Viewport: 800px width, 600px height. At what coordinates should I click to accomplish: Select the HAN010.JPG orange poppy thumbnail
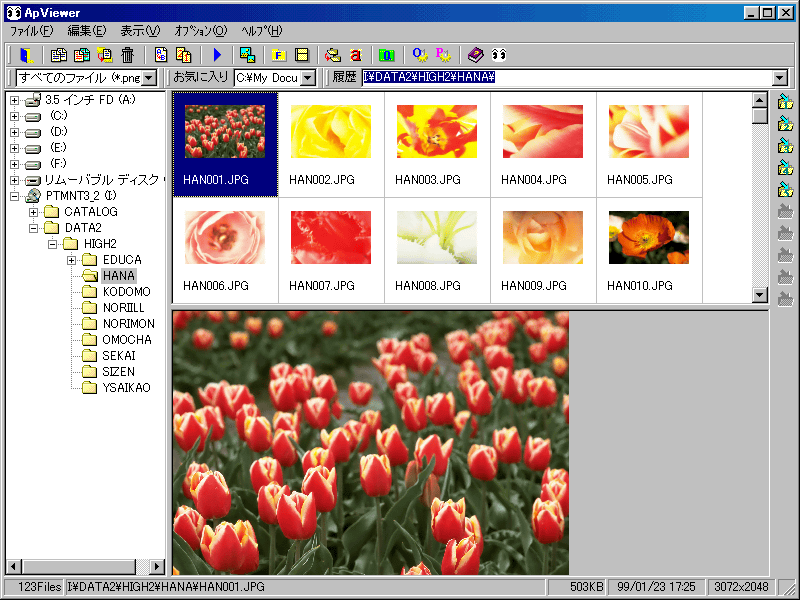649,251
